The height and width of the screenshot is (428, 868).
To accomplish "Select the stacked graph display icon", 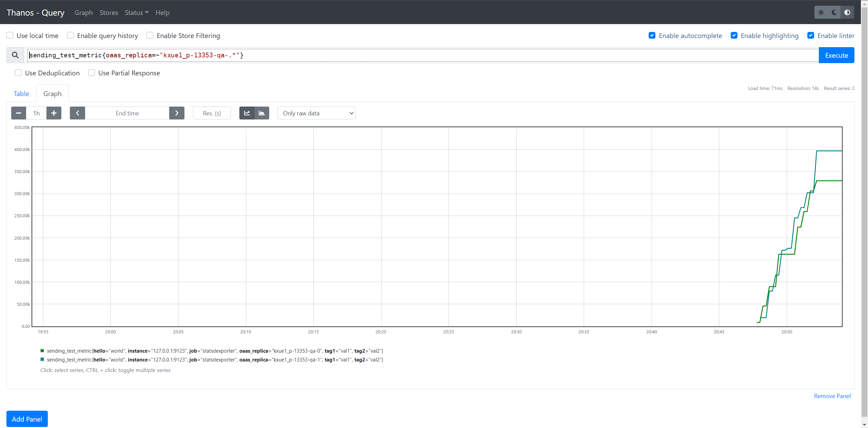I will [x=261, y=113].
